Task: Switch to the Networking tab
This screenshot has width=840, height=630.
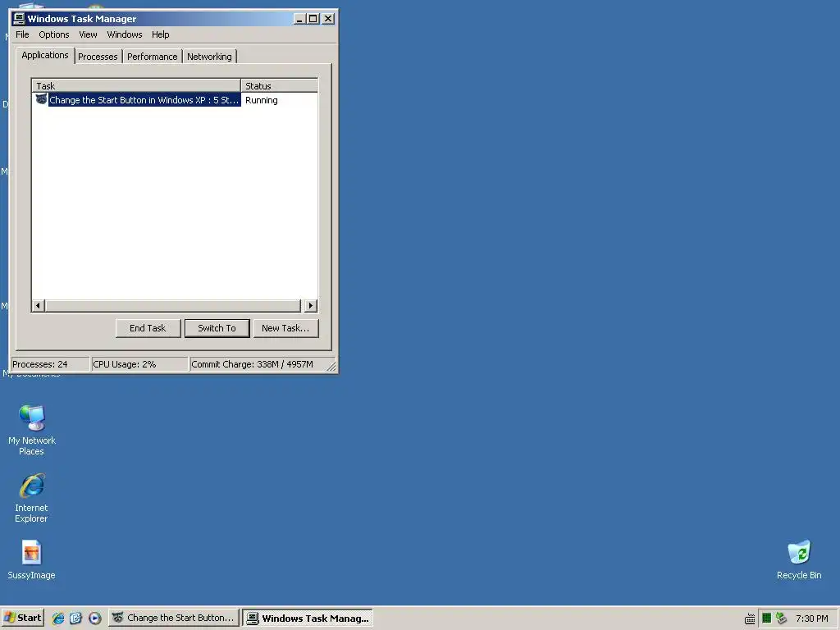Action: (209, 57)
